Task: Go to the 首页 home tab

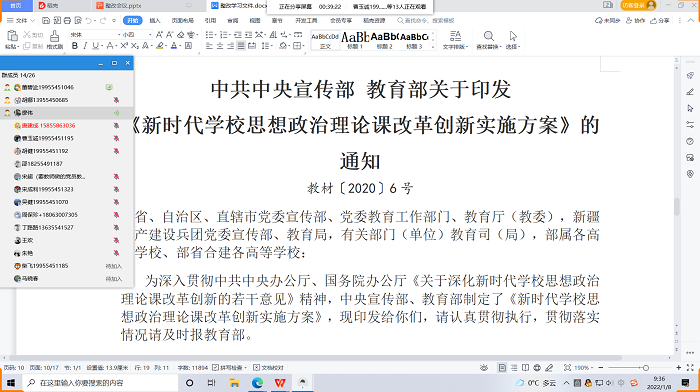Action: [16, 5]
